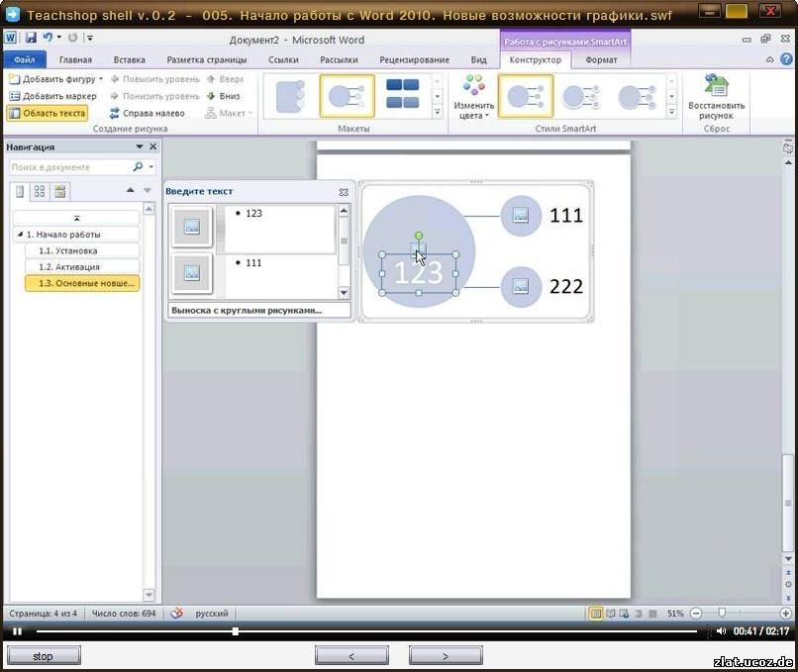Open Quick Access toolbar customization arrow
This screenshot has width=798, height=672.
click(x=89, y=38)
